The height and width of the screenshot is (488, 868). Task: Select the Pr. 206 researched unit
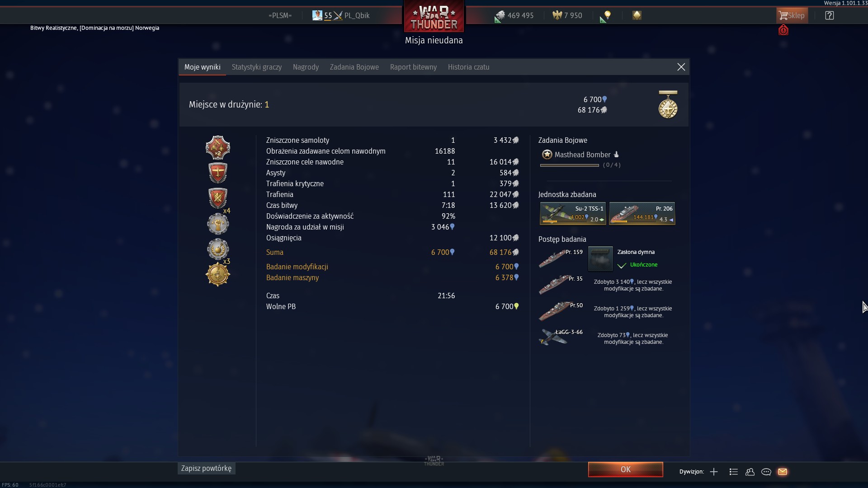coord(642,213)
